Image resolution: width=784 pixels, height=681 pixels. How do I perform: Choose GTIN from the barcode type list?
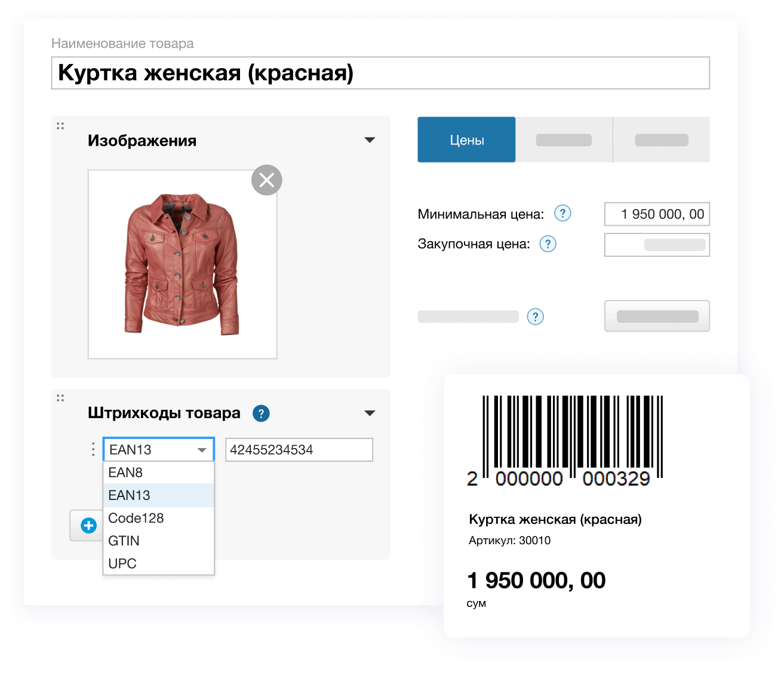(159, 541)
